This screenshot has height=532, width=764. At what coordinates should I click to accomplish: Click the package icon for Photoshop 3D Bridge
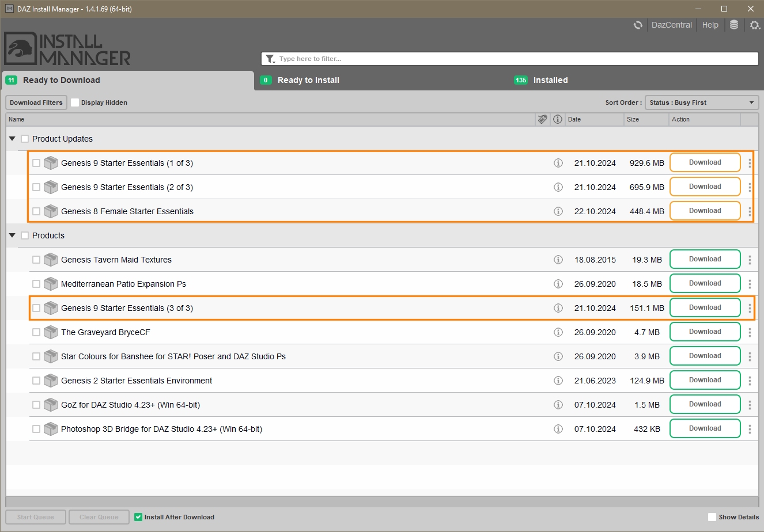coord(51,429)
